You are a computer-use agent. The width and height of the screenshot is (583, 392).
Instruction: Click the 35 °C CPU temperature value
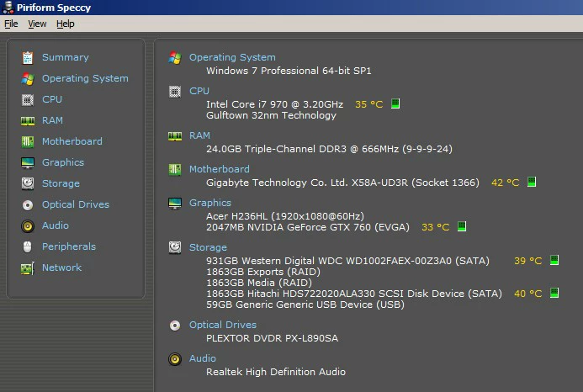[x=368, y=104]
